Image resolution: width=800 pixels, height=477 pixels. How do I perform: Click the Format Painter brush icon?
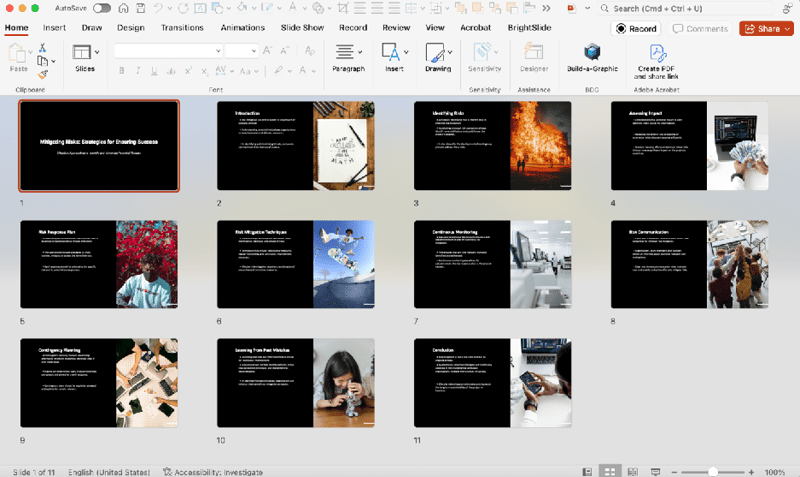point(43,74)
